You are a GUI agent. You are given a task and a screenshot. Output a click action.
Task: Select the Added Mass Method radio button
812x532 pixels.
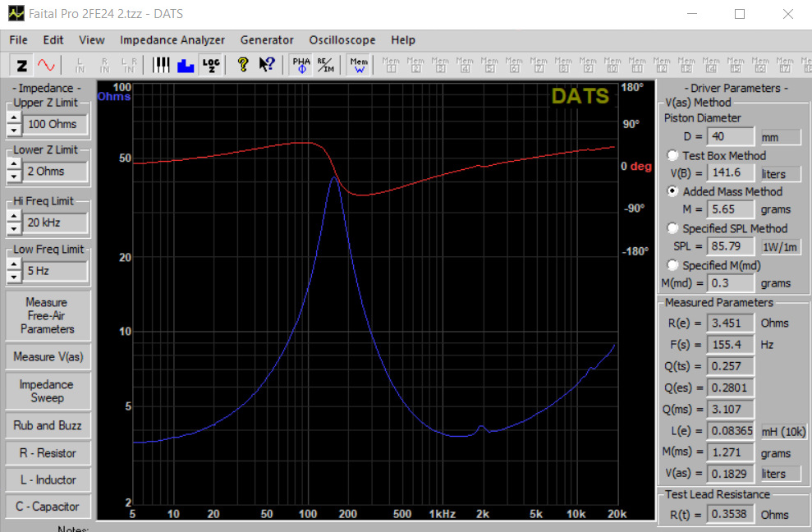coord(672,191)
